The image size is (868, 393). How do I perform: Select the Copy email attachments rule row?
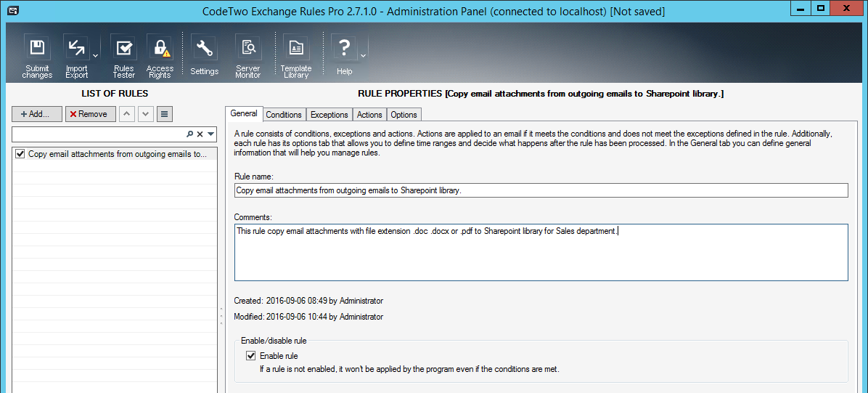pos(114,154)
